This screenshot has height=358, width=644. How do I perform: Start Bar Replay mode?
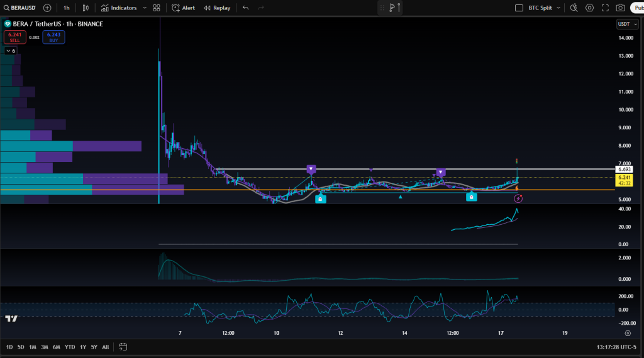[217, 8]
